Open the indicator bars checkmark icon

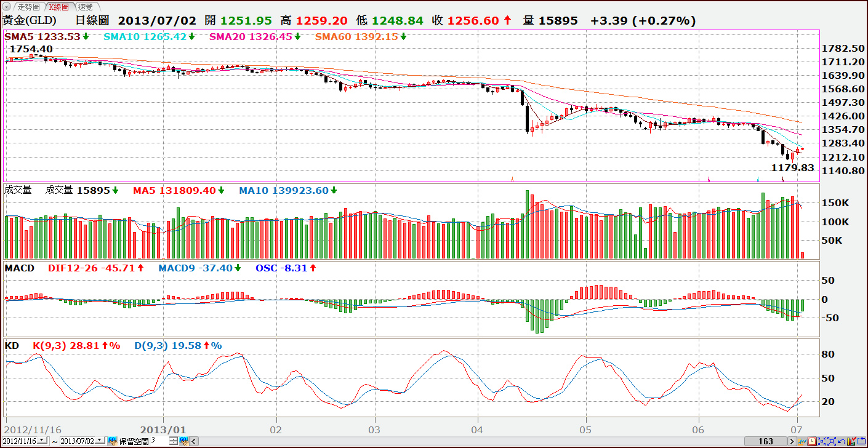pos(851,441)
